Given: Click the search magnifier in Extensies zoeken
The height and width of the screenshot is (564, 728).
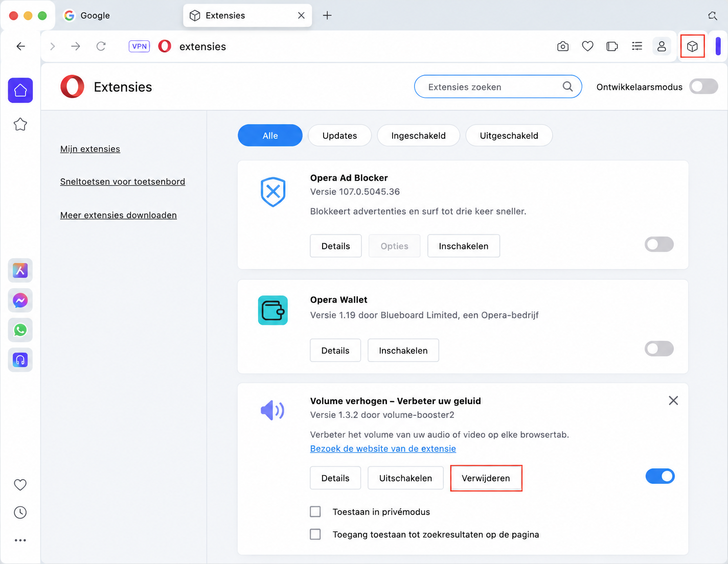Looking at the screenshot, I should coord(567,86).
